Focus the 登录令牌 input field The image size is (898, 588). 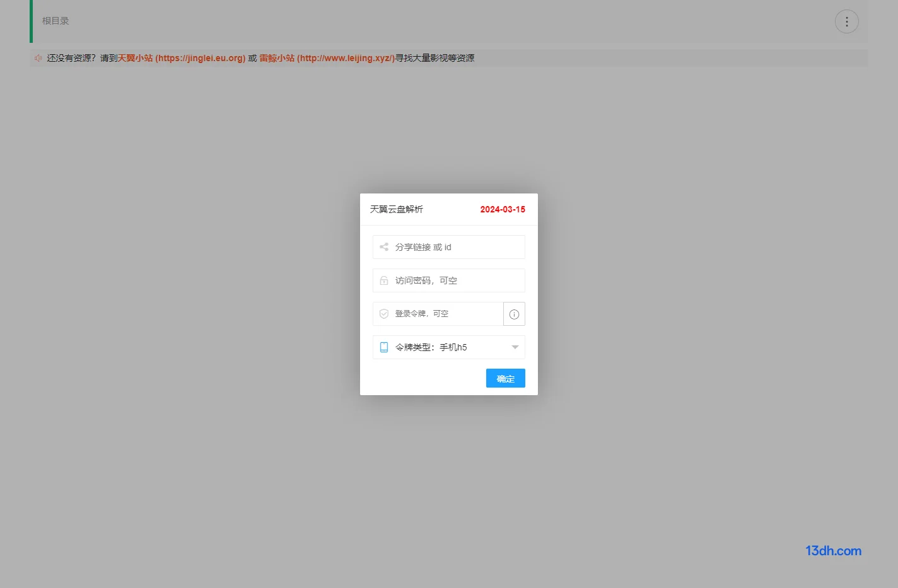438,314
